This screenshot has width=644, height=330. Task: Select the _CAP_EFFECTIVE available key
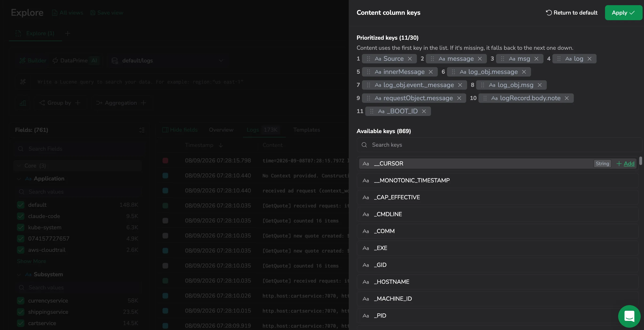497,197
